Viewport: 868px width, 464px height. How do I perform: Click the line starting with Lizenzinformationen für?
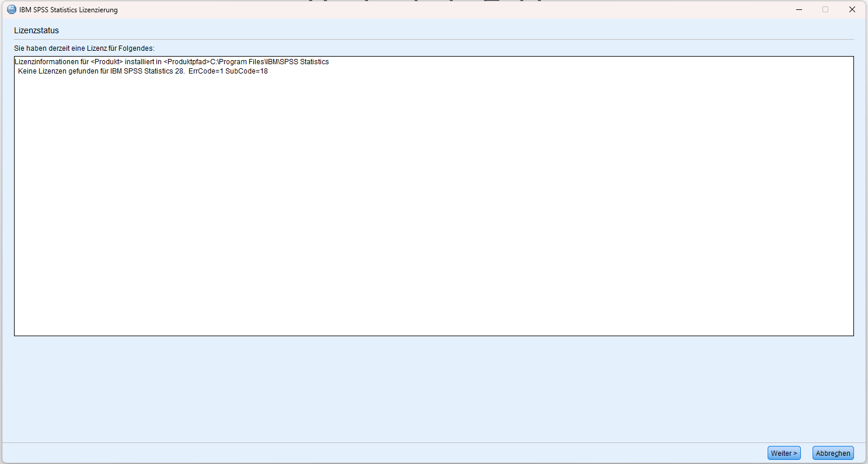[x=53, y=62]
